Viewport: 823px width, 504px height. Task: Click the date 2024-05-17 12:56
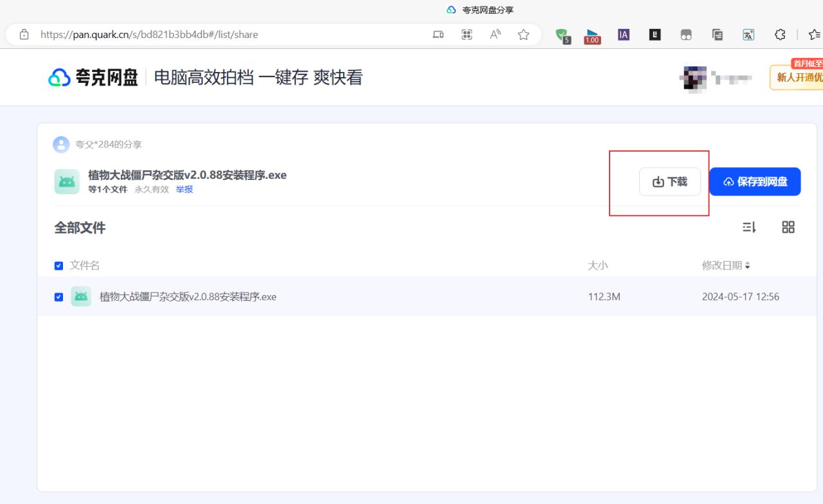click(x=741, y=297)
